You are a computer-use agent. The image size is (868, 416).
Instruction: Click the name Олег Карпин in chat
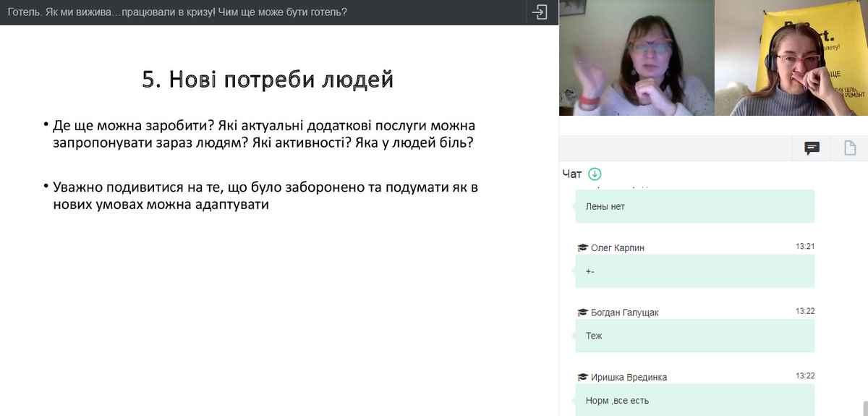tap(617, 247)
